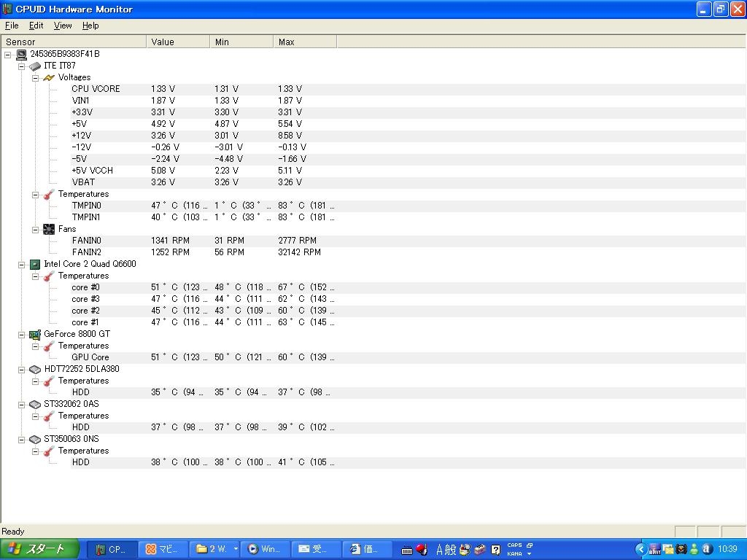
Task: Click the IME tools toolbox icon
Action: (x=480, y=550)
